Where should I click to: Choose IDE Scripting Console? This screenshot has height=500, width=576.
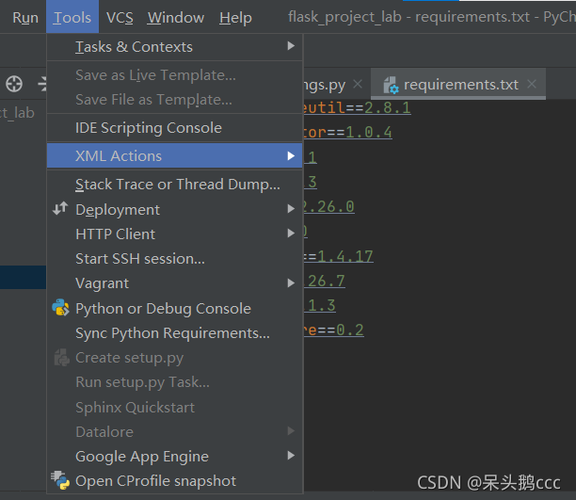175,128
